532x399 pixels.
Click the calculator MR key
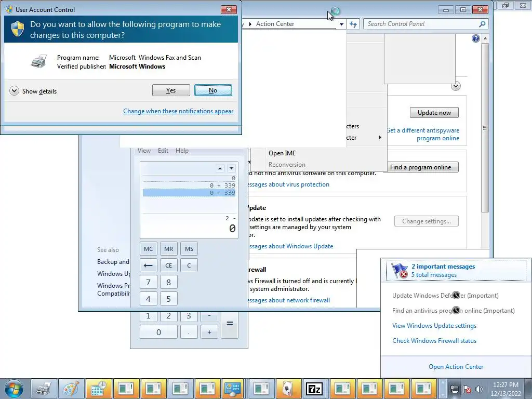pyautogui.click(x=169, y=249)
